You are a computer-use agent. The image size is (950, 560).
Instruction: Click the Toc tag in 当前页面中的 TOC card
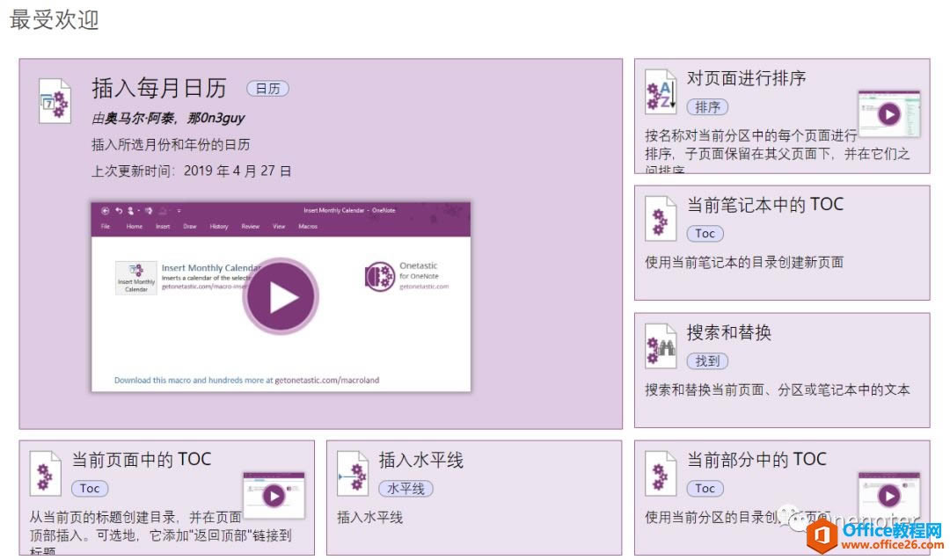pyautogui.click(x=87, y=488)
